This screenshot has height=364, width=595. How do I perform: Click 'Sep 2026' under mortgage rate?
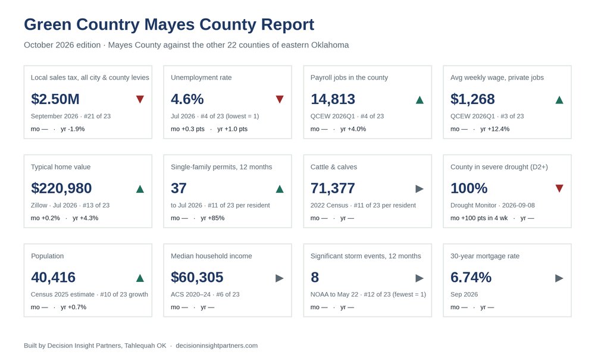(x=464, y=294)
